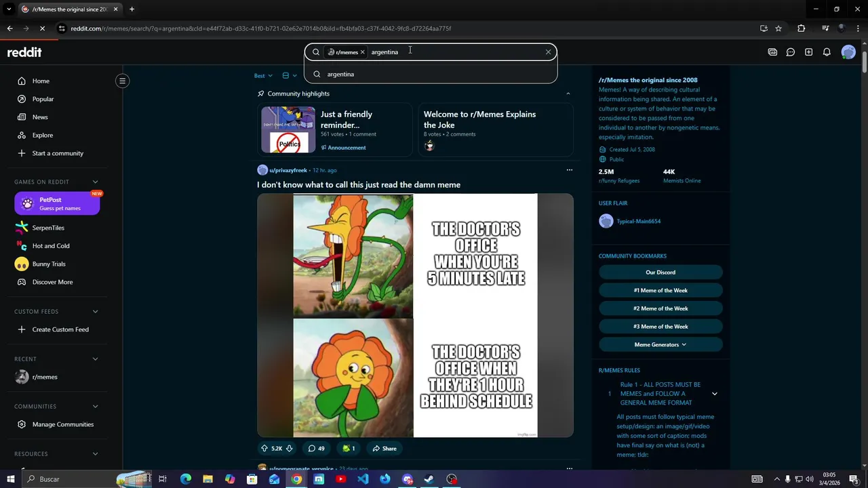This screenshot has width=868, height=488.
Task: Open the 49 comments on the post
Action: point(316,448)
